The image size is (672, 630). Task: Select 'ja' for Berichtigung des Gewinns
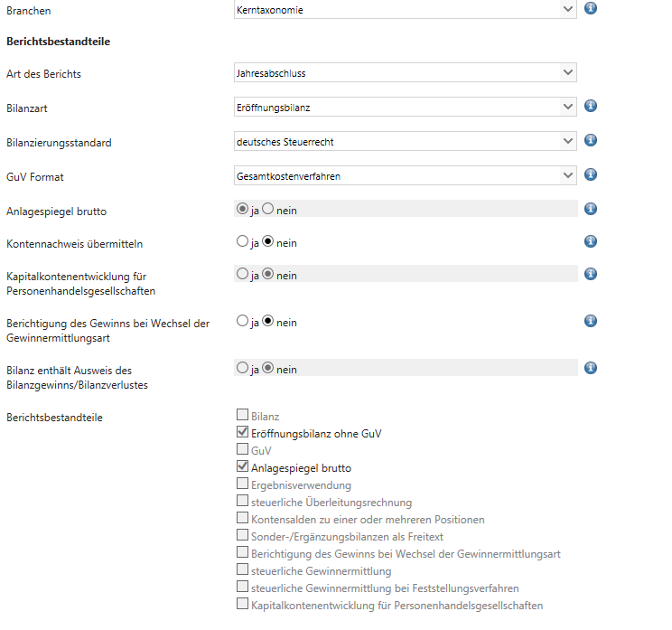click(241, 322)
